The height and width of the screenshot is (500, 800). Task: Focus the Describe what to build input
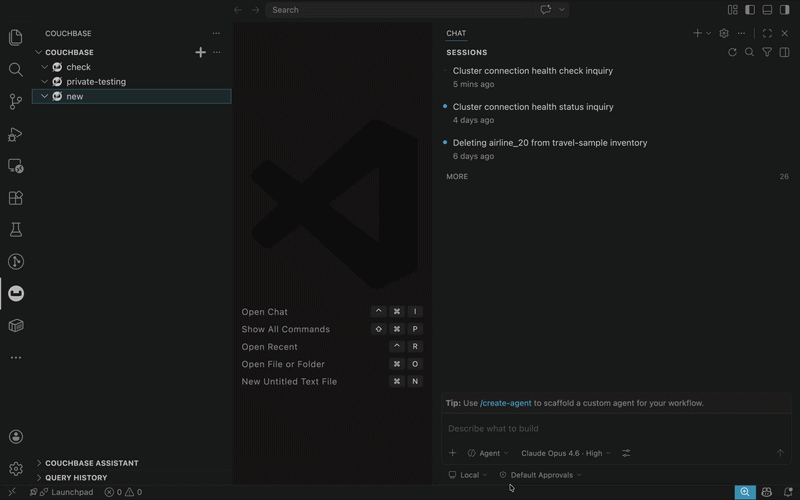(616, 429)
